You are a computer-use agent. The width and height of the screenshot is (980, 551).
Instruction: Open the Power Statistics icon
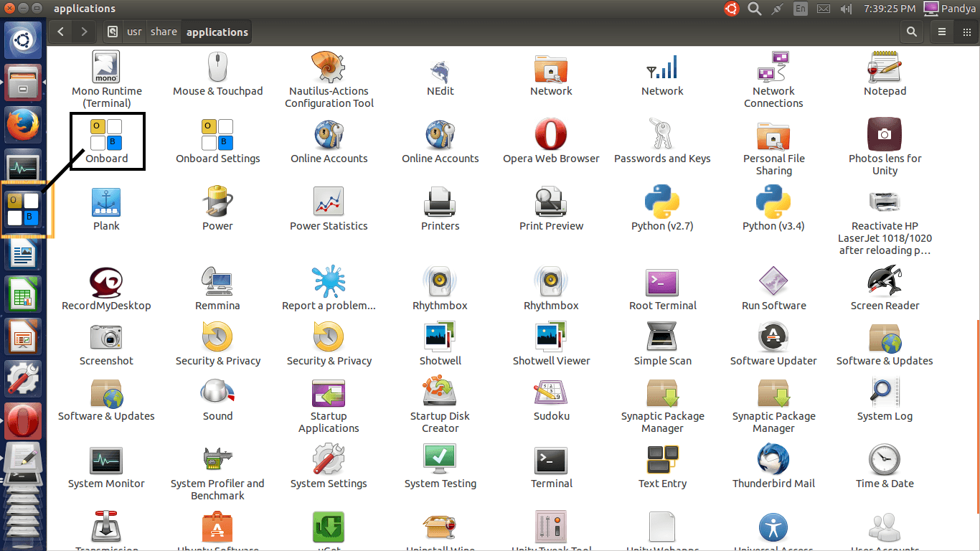329,202
